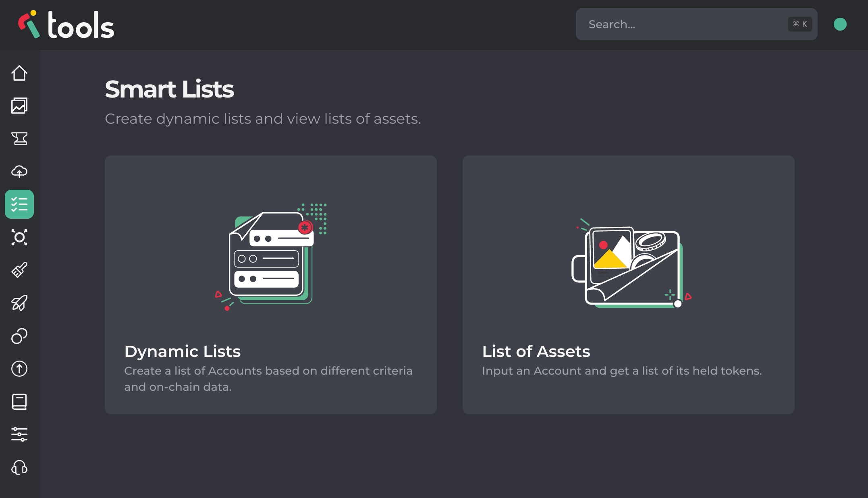This screenshot has width=868, height=498.
Task: Open the book documentation sidebar icon
Action: (19, 402)
